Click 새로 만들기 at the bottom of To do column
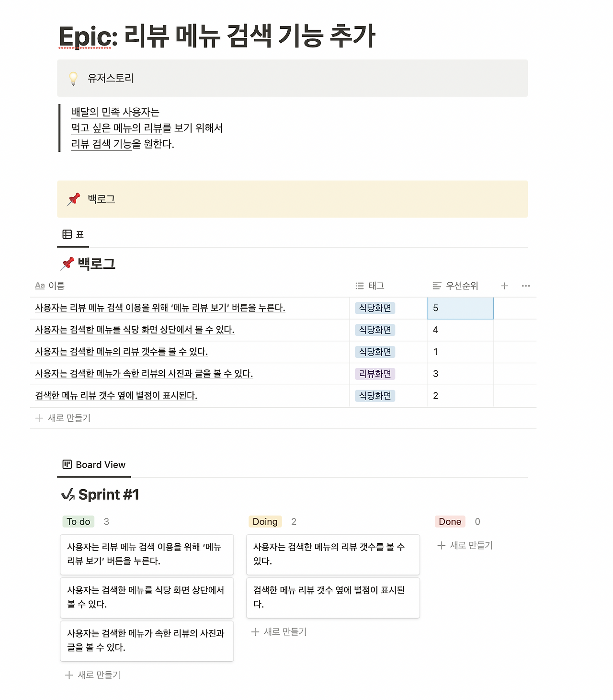The height and width of the screenshot is (700, 613). (93, 675)
